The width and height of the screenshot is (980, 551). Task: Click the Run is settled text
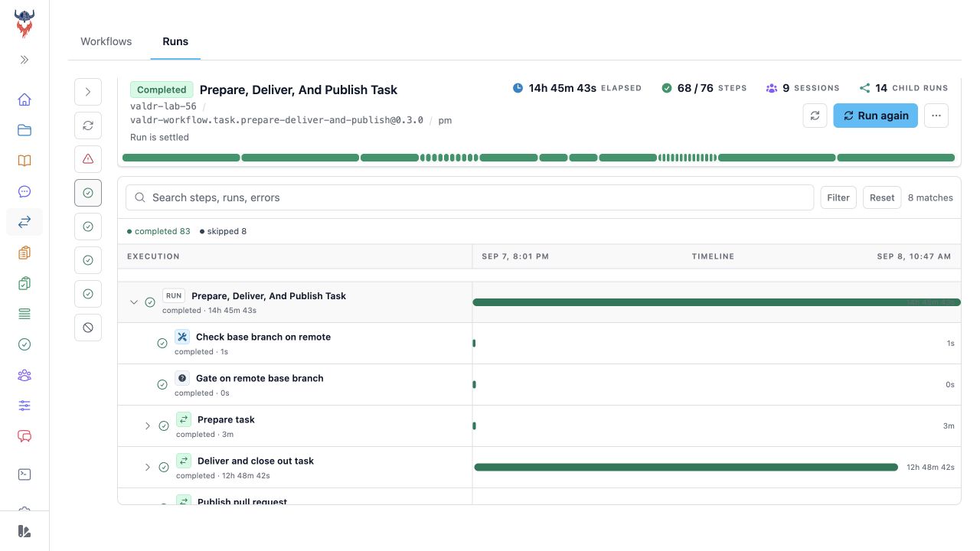(159, 137)
